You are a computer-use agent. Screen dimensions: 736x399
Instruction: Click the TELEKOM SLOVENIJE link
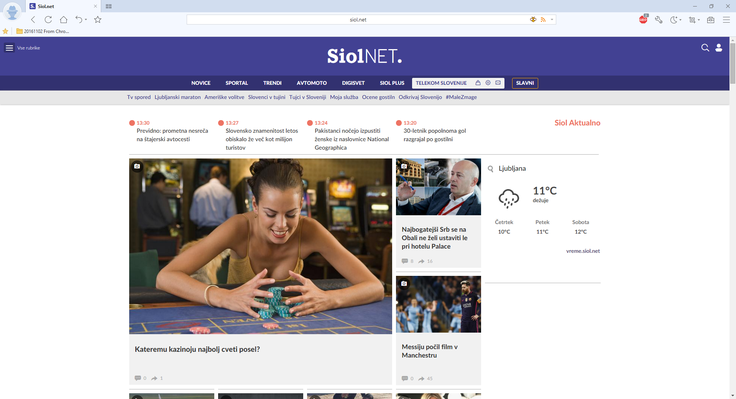tap(441, 83)
